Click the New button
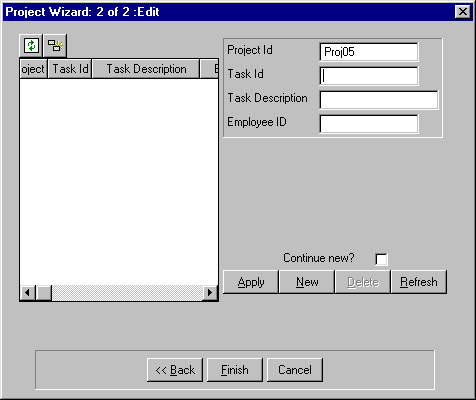 tap(307, 282)
